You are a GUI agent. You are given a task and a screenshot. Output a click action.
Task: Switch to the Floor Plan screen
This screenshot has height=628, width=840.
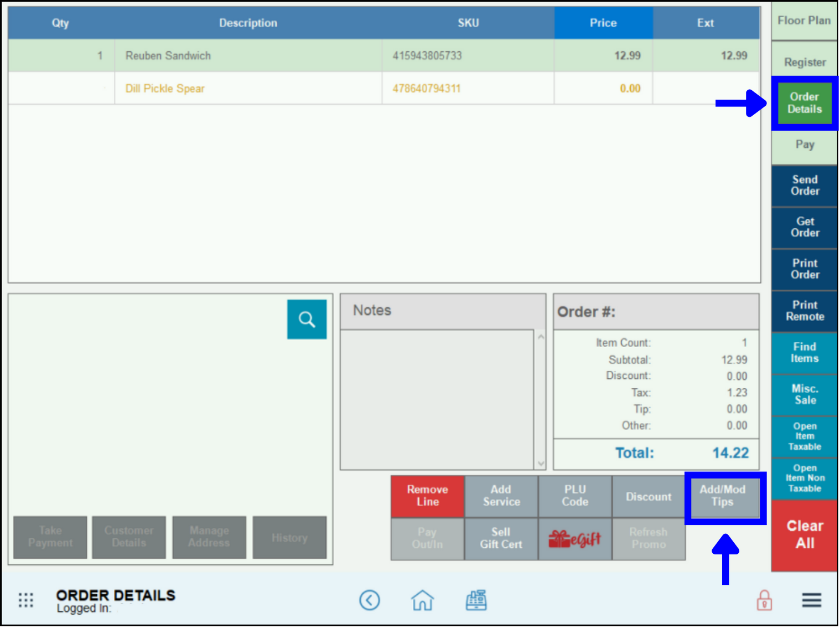pyautogui.click(x=803, y=20)
